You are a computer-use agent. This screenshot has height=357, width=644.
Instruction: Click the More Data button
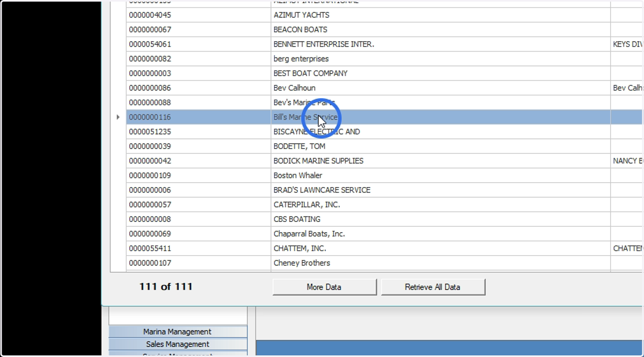[324, 287]
